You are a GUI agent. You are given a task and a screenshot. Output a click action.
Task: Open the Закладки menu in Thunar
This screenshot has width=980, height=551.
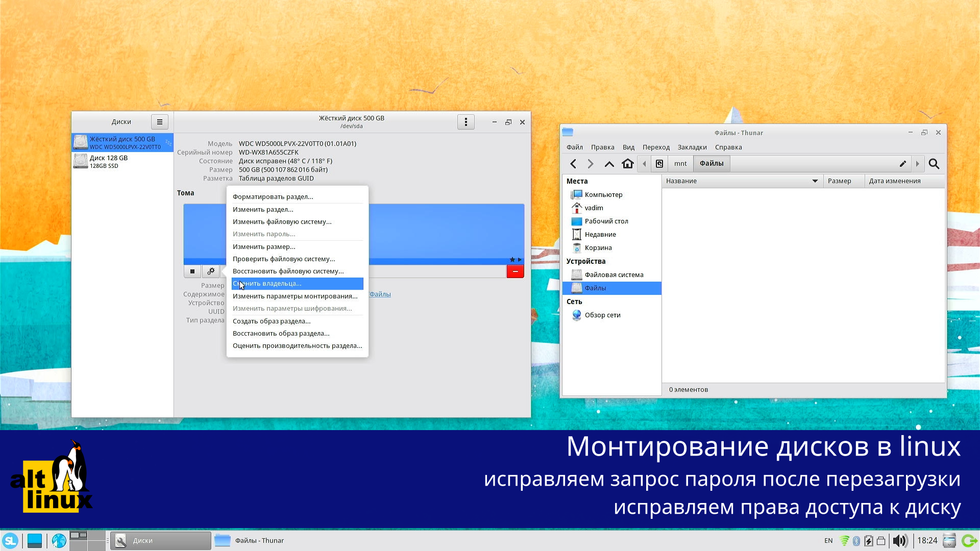692,147
